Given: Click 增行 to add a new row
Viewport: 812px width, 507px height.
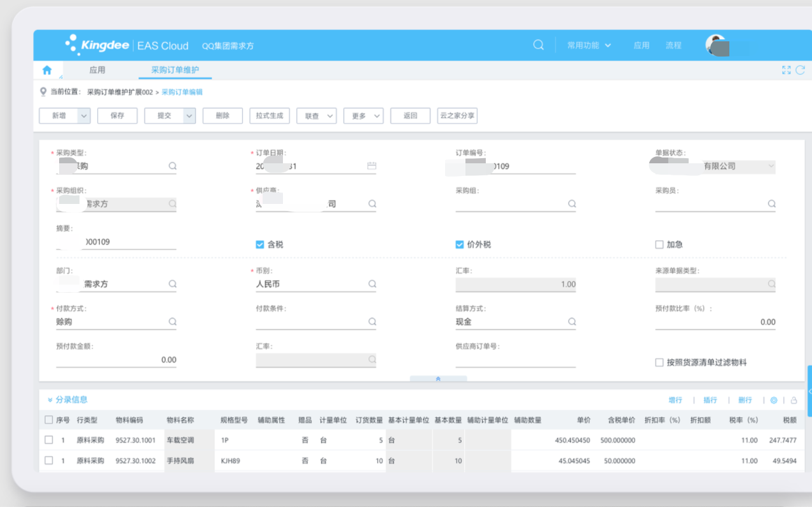Looking at the screenshot, I should tap(675, 400).
